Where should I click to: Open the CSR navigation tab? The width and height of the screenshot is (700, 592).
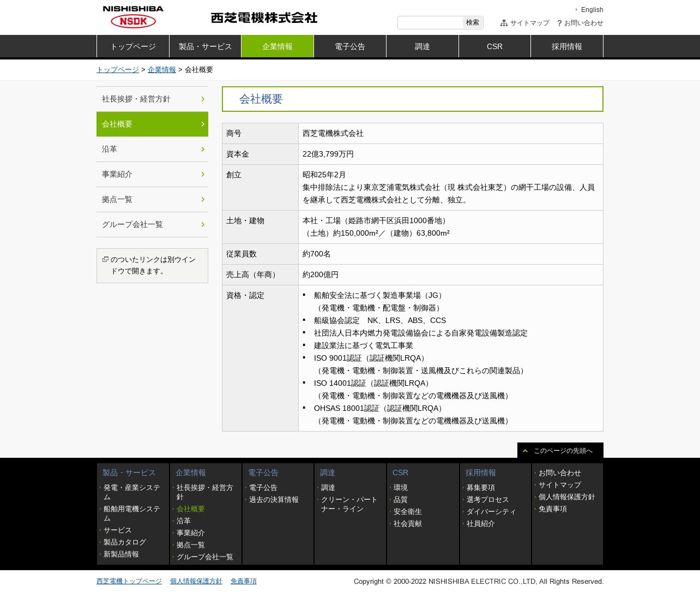coord(494,46)
